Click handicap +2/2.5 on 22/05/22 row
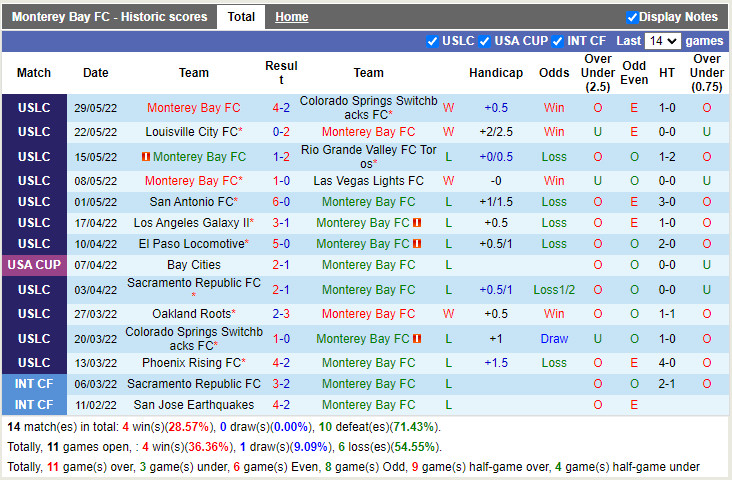Image resolution: width=732 pixels, height=480 pixels. coord(496,132)
